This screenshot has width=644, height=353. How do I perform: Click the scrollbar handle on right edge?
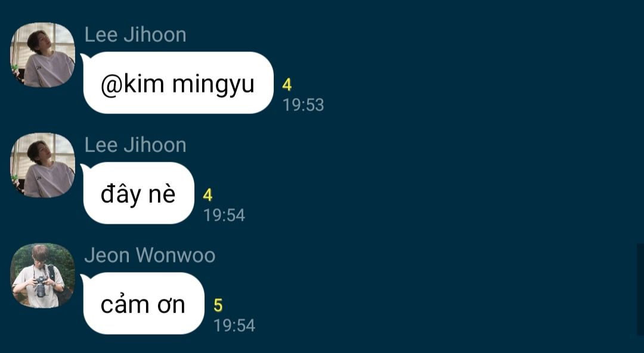pos(640,289)
